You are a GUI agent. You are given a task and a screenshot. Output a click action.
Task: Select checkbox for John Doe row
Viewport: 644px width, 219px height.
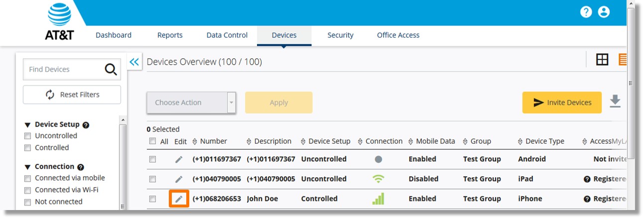153,199
